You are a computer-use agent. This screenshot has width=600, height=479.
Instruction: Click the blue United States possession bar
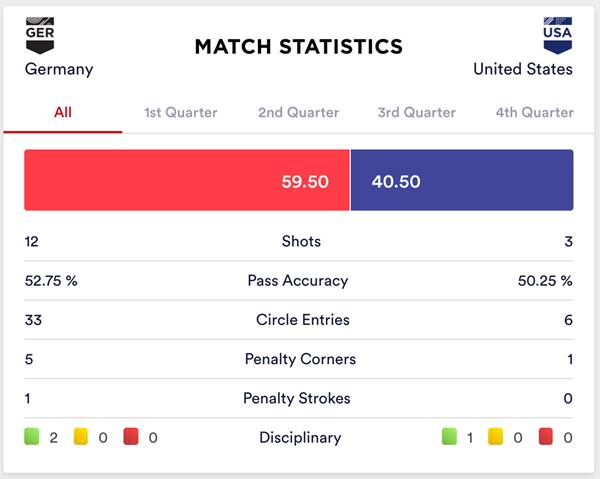pyautogui.click(x=462, y=181)
